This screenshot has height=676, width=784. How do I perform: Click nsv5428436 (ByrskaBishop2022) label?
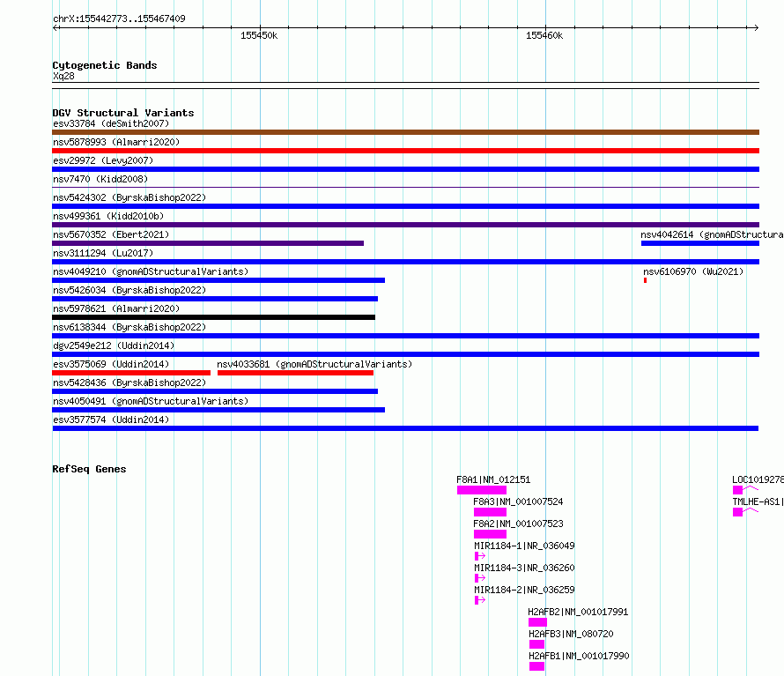(129, 383)
